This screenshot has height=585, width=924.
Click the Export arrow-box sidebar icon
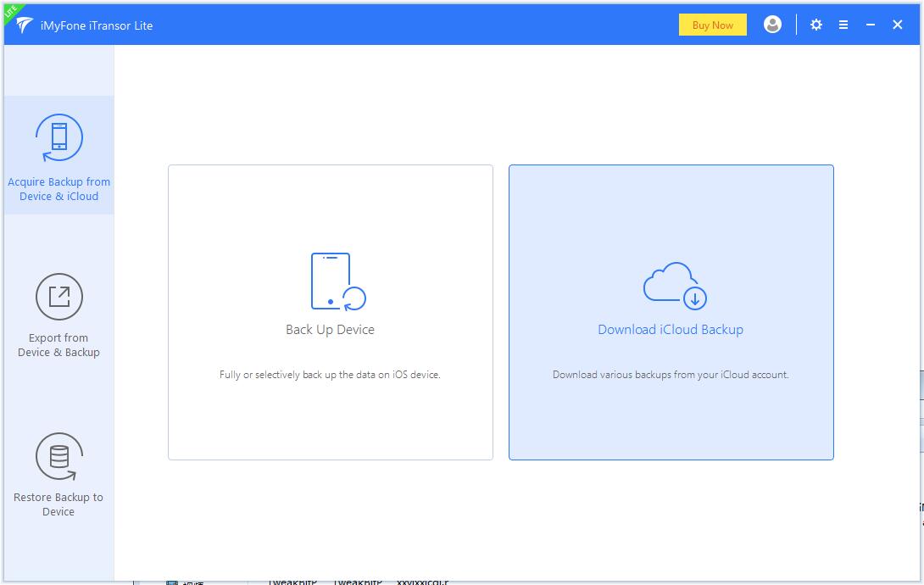point(59,297)
